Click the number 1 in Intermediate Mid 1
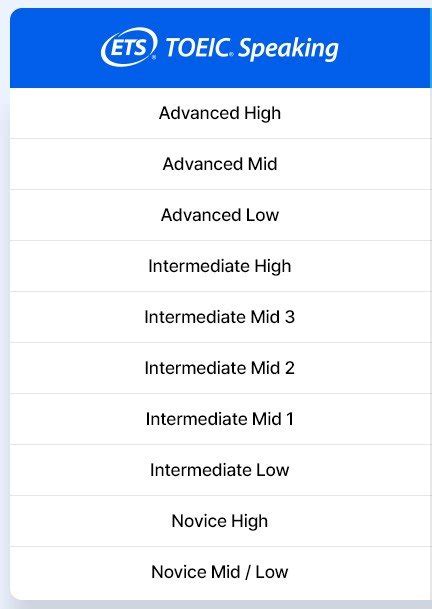 [290, 419]
